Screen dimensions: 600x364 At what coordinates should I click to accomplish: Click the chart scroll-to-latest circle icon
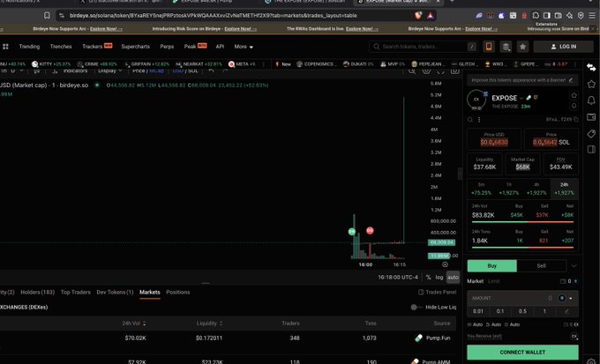tap(445, 264)
